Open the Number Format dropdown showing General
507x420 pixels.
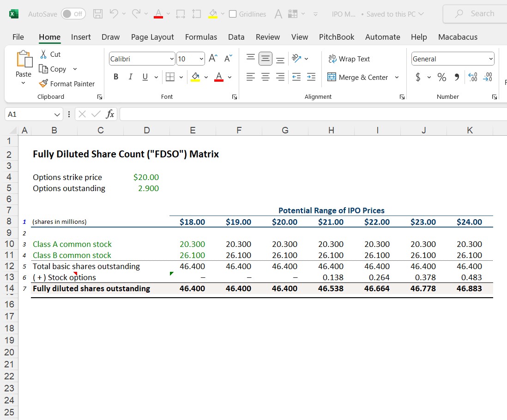452,59
